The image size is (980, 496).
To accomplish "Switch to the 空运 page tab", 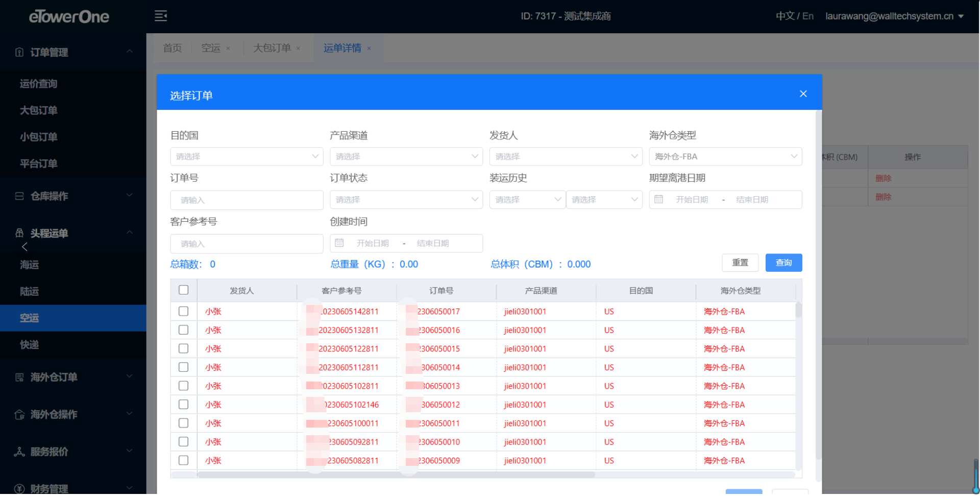I will point(211,48).
